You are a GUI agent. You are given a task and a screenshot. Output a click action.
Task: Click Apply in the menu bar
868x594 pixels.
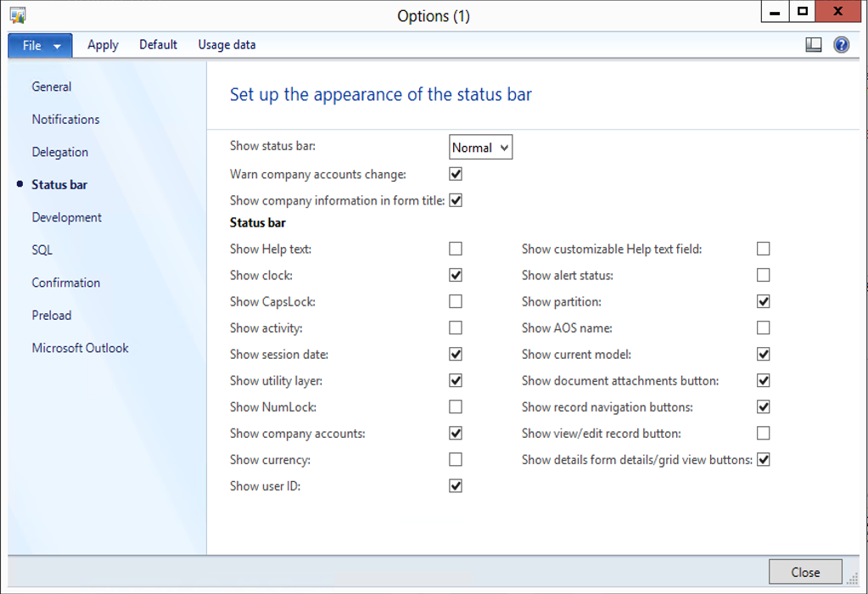[103, 45]
